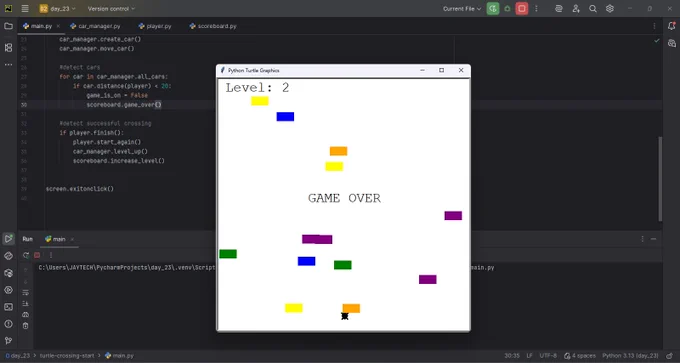The height and width of the screenshot is (363, 680).
Task: Open the Terminal tool window icon
Action: click(x=8, y=307)
